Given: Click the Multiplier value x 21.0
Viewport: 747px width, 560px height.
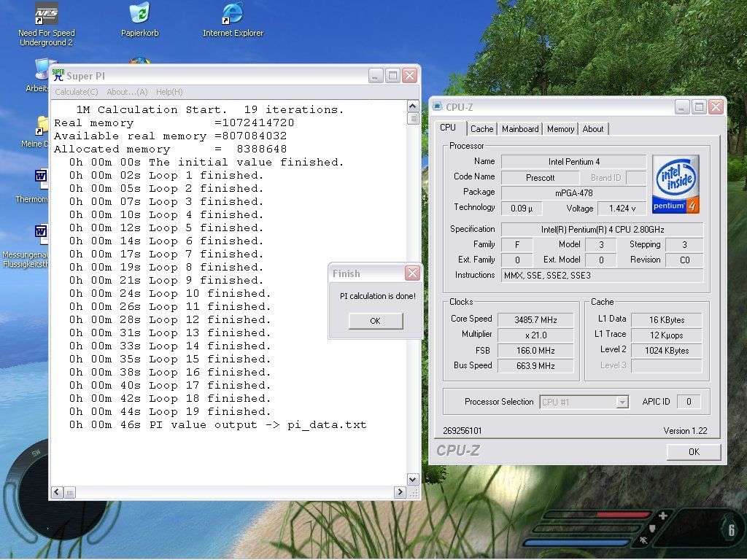Looking at the screenshot, I should point(535,335).
